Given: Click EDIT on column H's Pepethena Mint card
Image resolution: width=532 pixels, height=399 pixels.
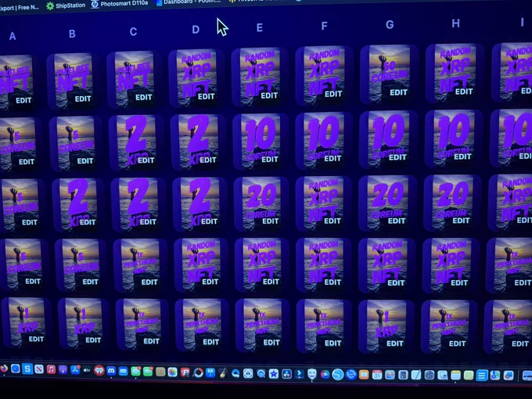Looking at the screenshot, I should tap(457, 343).
